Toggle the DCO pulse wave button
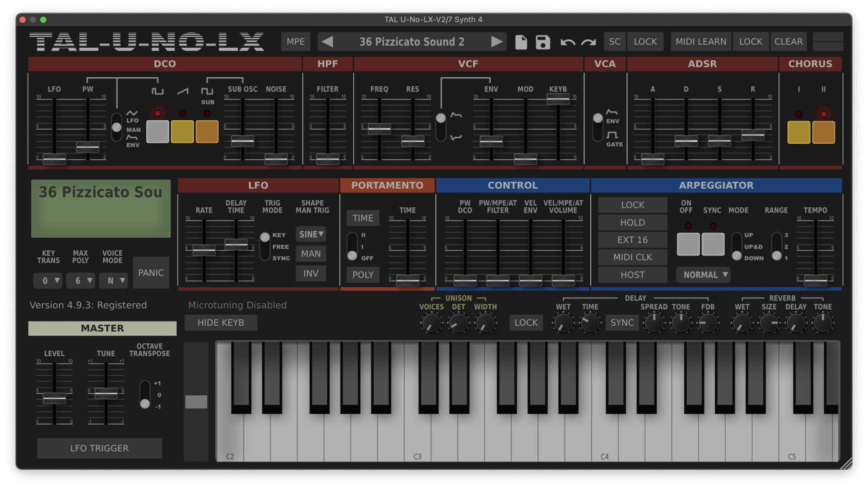This screenshot has height=488, width=868. [x=158, y=132]
